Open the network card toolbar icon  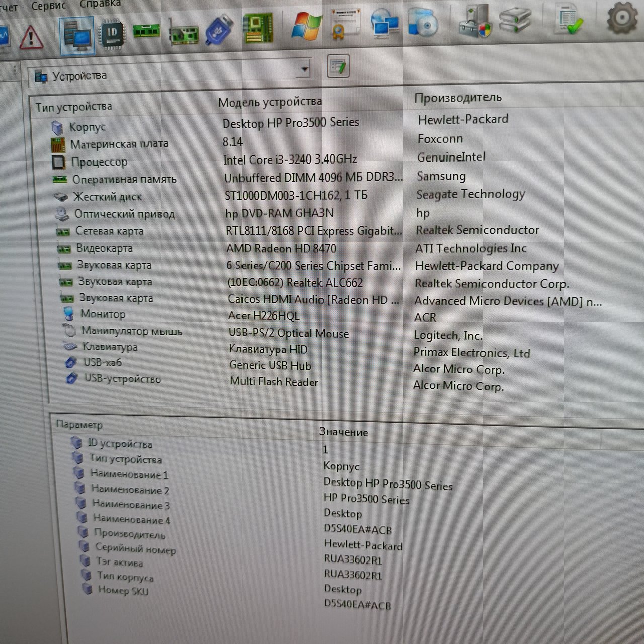[183, 33]
